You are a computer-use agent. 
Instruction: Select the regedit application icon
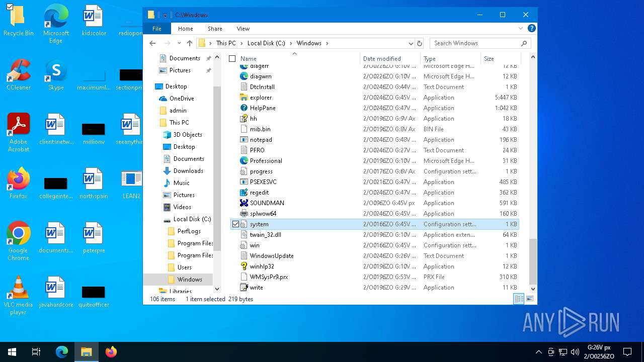click(244, 193)
